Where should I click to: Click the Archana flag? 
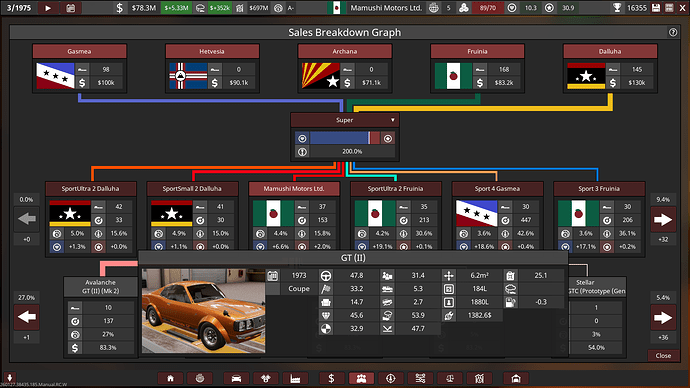[x=321, y=76]
